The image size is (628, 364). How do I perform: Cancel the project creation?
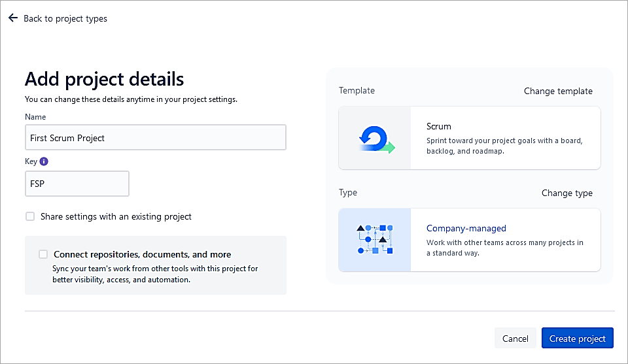tap(515, 339)
